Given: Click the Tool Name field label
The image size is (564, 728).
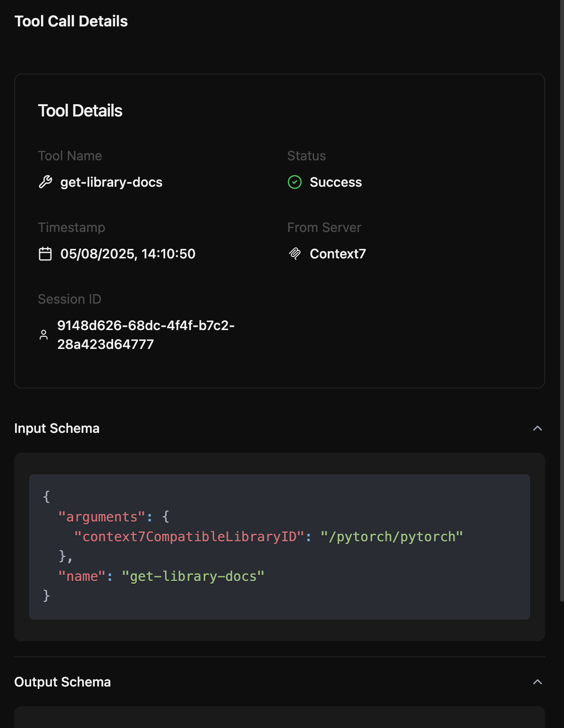Looking at the screenshot, I should [x=70, y=156].
